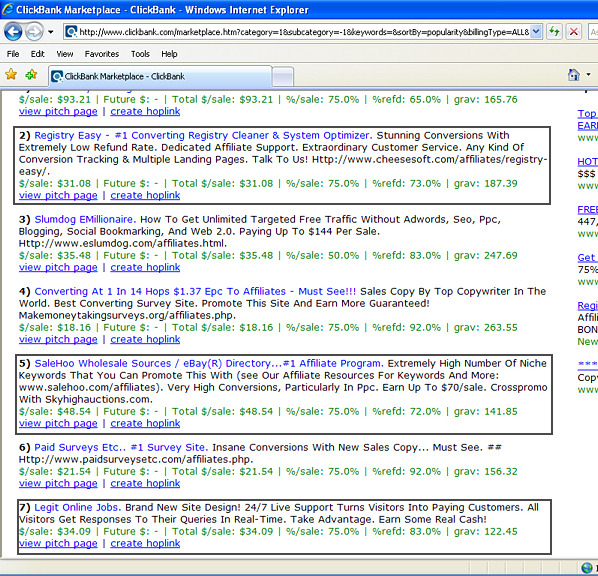Viewport: 598px width, 576px height.
Task: Click view pitch page for SaleHoo
Action: click(x=58, y=423)
